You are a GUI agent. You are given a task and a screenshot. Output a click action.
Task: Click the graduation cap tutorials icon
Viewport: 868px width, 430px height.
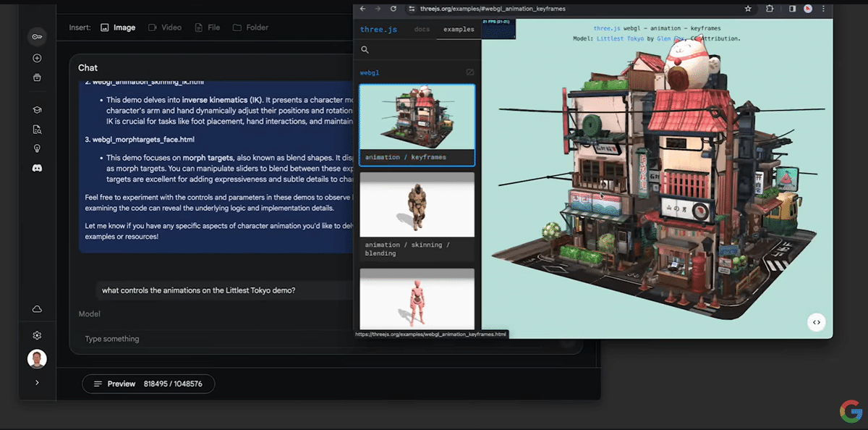pos(37,110)
